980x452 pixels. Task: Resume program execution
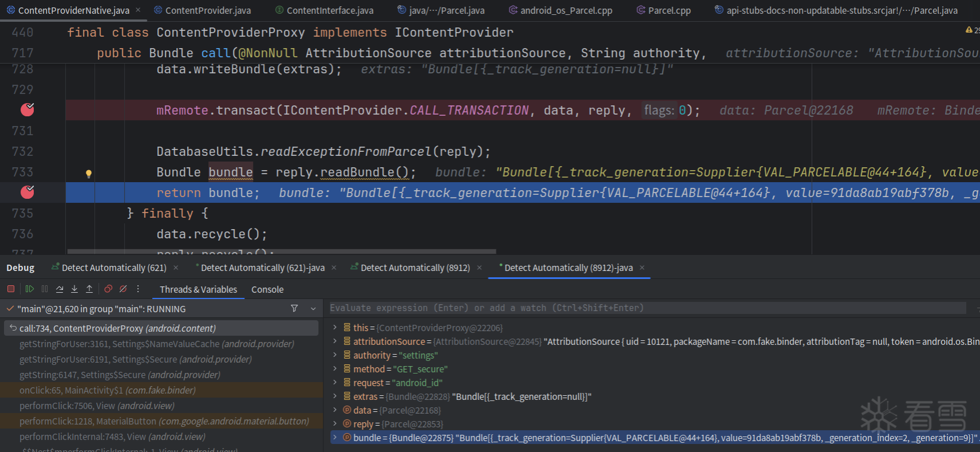30,289
